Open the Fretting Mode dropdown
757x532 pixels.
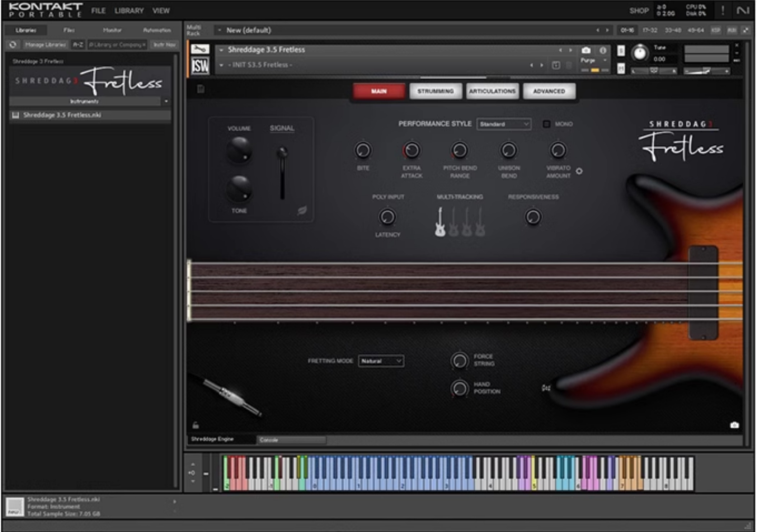tap(381, 361)
